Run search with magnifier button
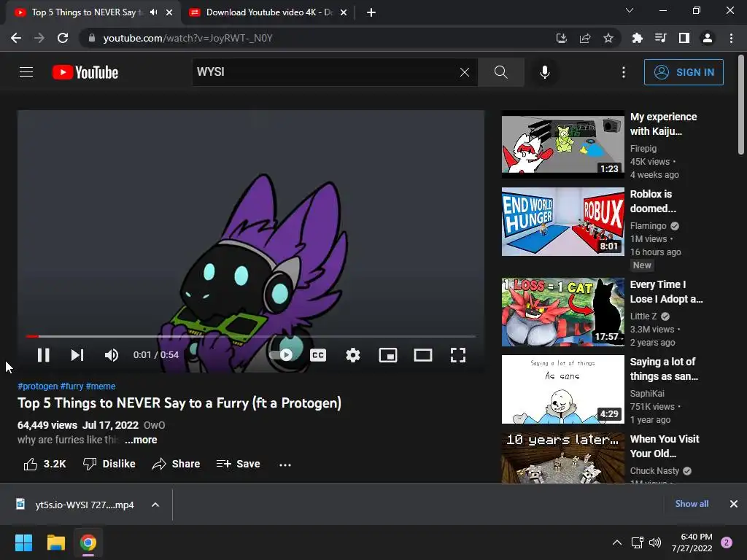 pyautogui.click(x=500, y=72)
